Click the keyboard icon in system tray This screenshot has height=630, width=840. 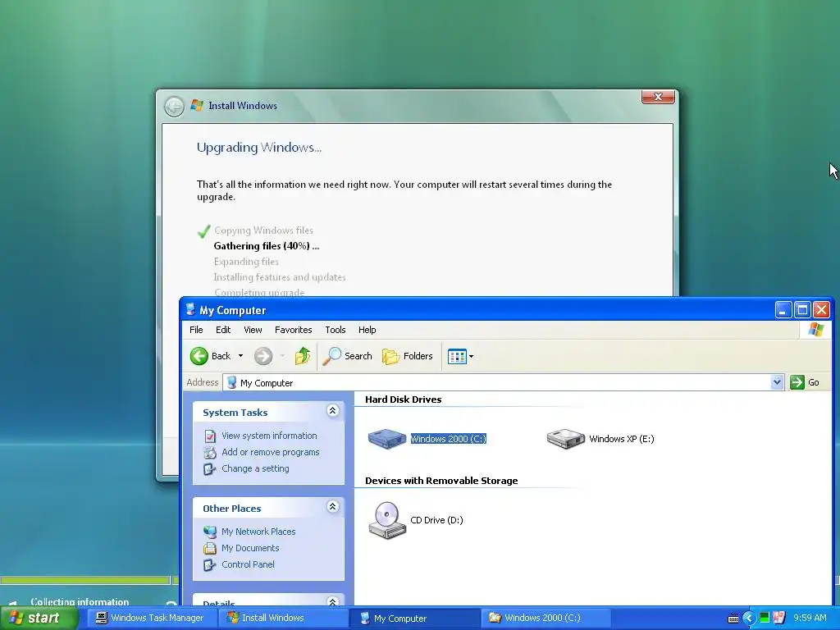[x=733, y=619]
